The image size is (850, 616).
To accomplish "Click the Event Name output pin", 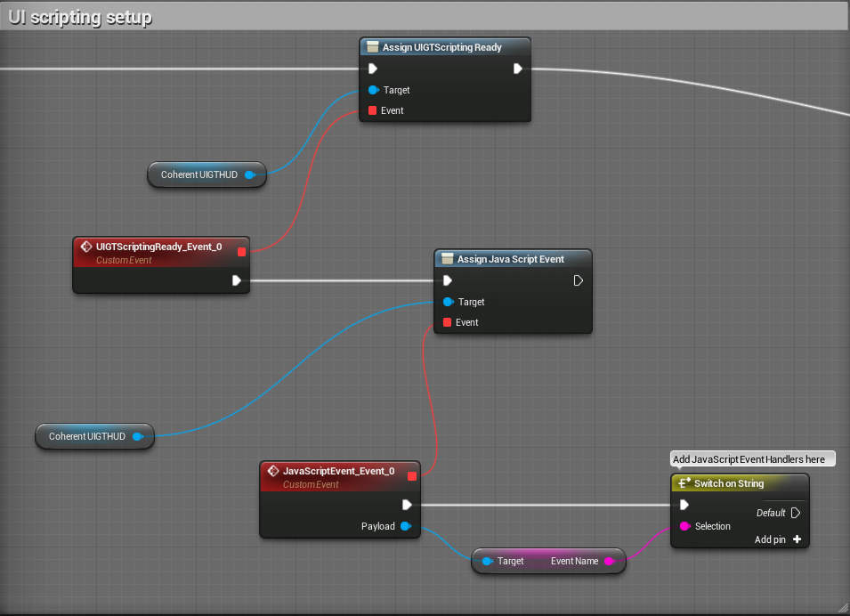I will pos(610,561).
